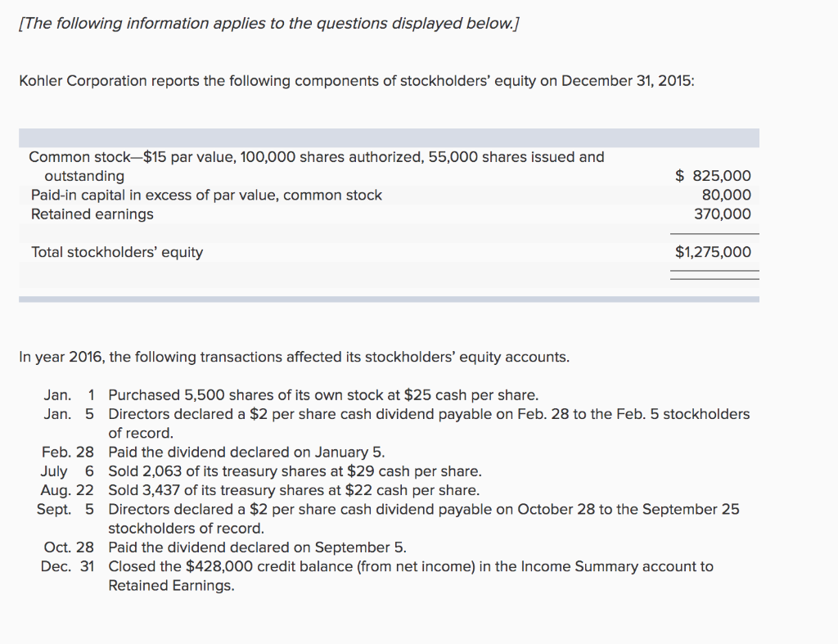Click the $ 825,000 common stock amount
This screenshot has height=644, width=838.
pos(713,176)
